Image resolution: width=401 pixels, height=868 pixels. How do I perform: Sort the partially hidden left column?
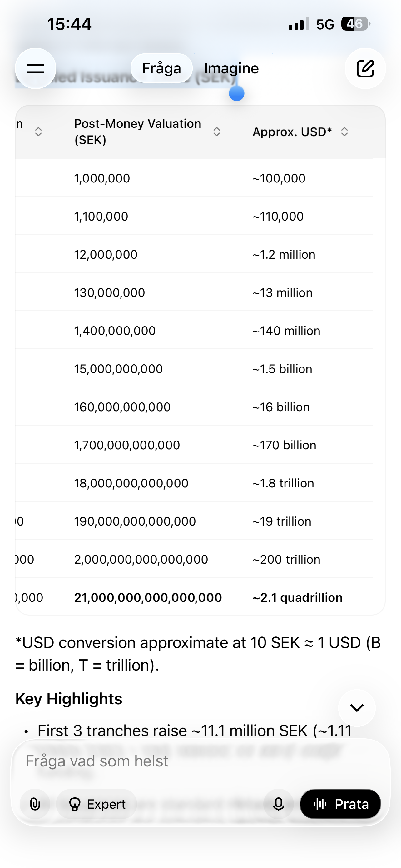tap(38, 132)
